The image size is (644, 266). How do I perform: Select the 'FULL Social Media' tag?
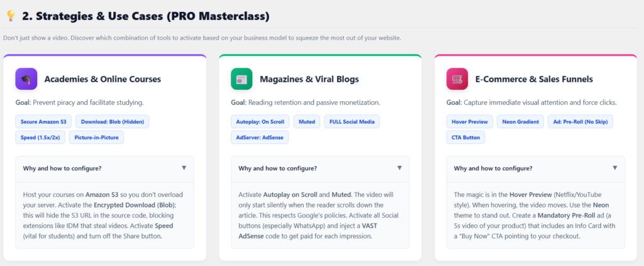coord(352,121)
